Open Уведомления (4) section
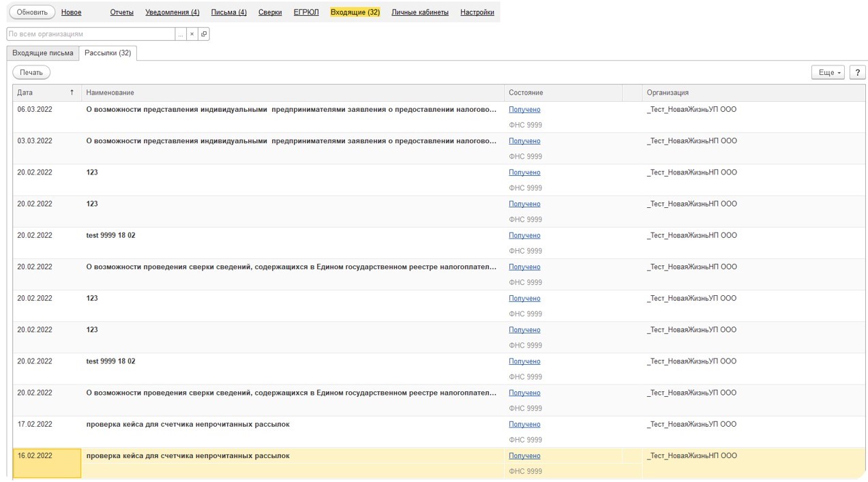Image resolution: width=868 pixels, height=482 pixels. (x=173, y=12)
